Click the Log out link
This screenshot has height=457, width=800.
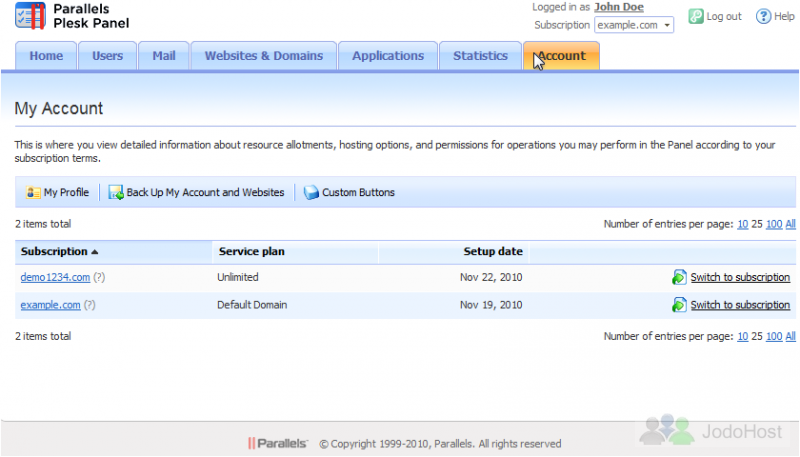(x=723, y=16)
